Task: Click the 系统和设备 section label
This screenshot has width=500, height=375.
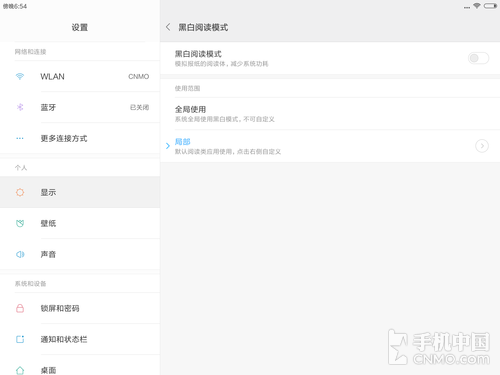Action: click(x=30, y=284)
